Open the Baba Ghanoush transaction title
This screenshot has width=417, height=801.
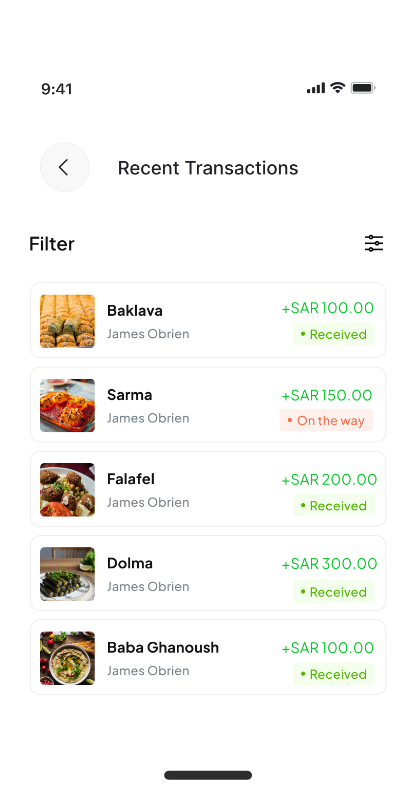(163, 648)
